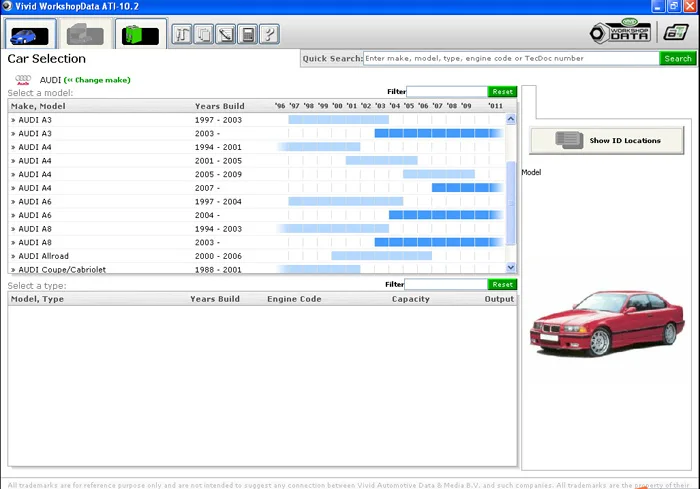This screenshot has height=489, width=700.
Task: Open the help question mark icon
Action: point(270,34)
